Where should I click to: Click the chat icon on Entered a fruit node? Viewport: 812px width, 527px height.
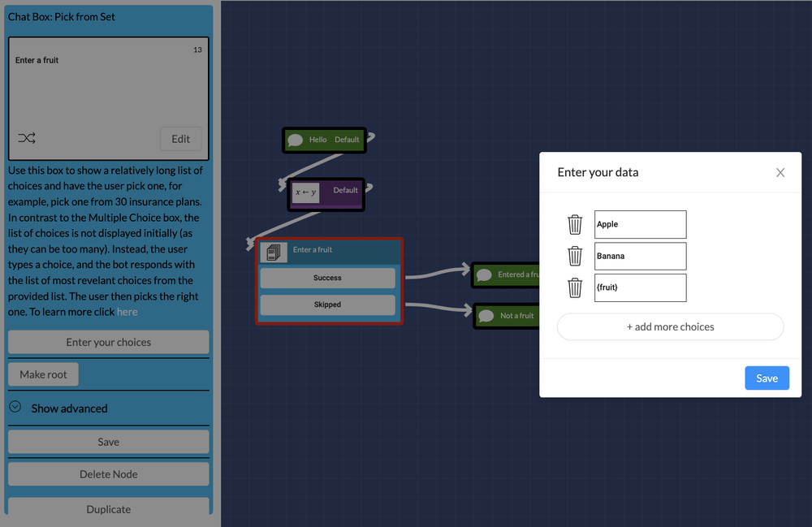click(x=486, y=274)
